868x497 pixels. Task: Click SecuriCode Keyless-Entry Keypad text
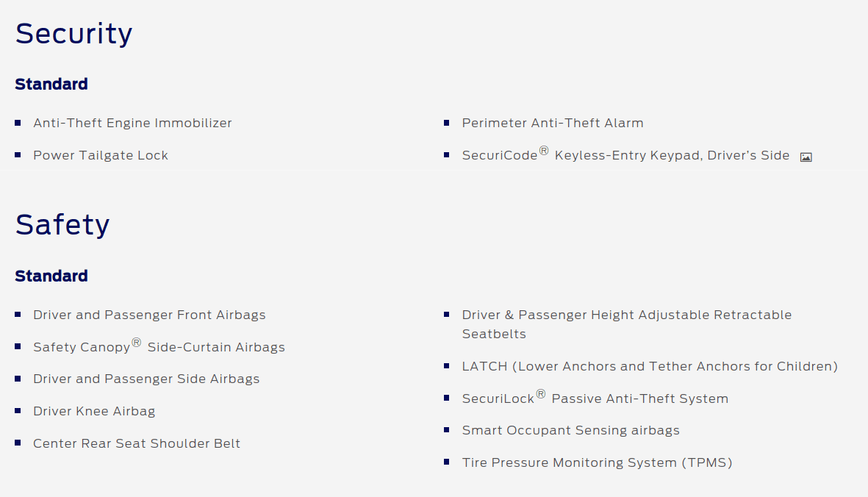(x=625, y=155)
